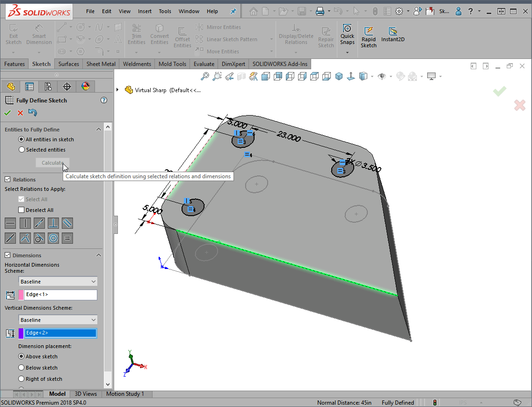Click the Edge<1> horizontal datum field
The width and height of the screenshot is (532, 407).
click(60, 295)
